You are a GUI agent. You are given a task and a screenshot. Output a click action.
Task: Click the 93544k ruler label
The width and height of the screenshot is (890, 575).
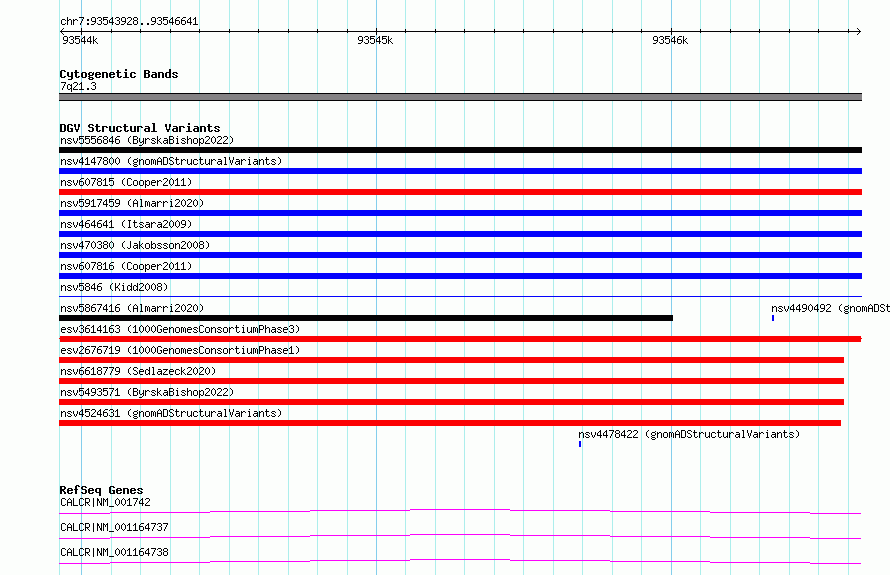pyautogui.click(x=80, y=40)
